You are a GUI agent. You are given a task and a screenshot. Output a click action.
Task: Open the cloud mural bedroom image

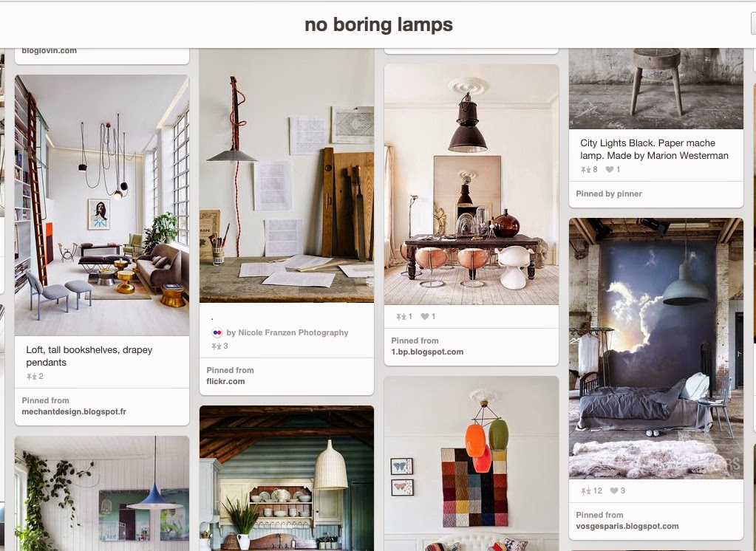pyautogui.click(x=656, y=348)
